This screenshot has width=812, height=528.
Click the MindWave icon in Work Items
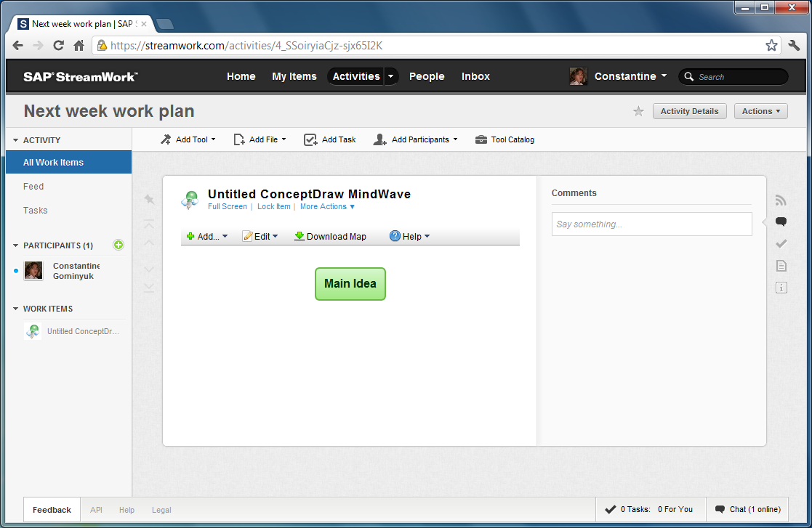click(x=33, y=331)
